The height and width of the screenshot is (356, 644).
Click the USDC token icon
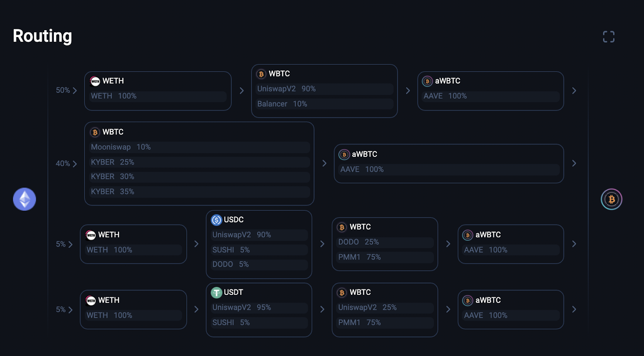[217, 220]
